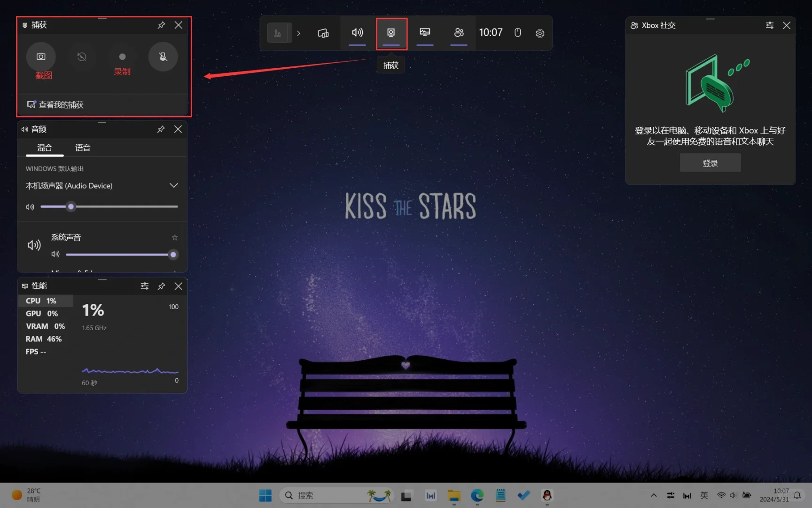This screenshot has width=812, height=508.
Task: Open Xbox 社交 widget options
Action: pos(770,25)
